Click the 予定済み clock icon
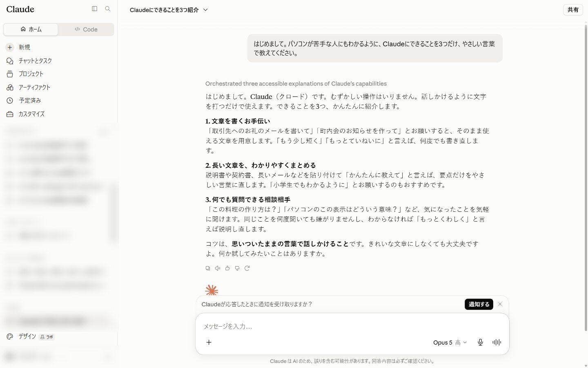This screenshot has width=588, height=368. click(10, 101)
